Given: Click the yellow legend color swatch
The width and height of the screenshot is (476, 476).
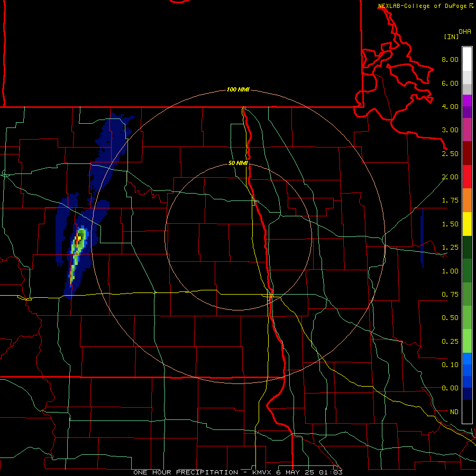Looking at the screenshot, I should [467, 224].
